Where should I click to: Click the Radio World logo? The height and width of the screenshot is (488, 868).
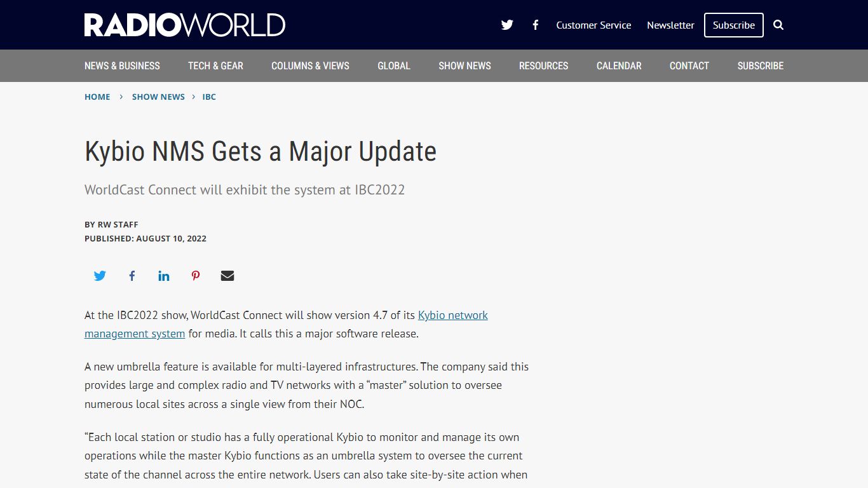pos(185,25)
